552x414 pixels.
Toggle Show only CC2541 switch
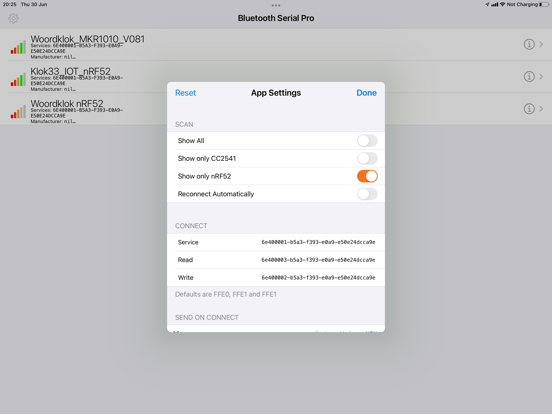[x=367, y=158]
